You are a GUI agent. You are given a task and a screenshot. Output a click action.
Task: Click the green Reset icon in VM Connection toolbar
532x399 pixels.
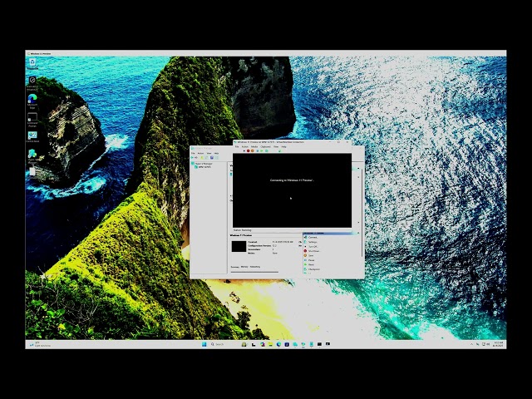click(262, 151)
